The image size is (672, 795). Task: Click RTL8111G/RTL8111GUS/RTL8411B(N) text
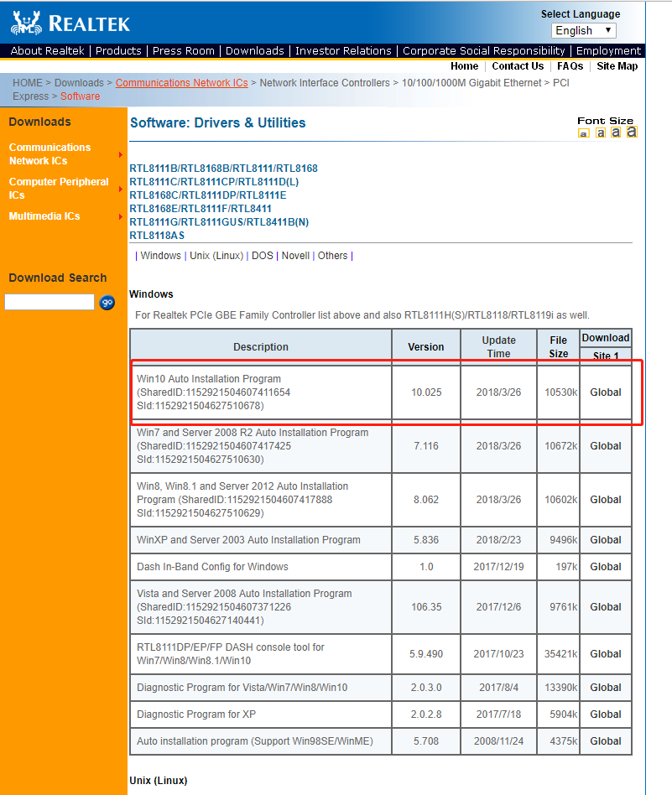click(219, 222)
